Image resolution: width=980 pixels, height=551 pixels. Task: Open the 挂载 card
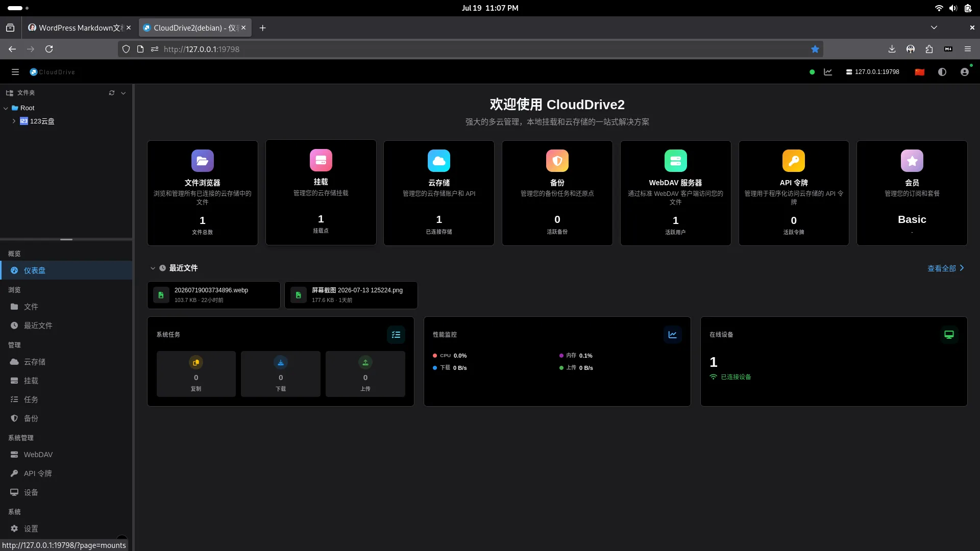[x=321, y=193]
